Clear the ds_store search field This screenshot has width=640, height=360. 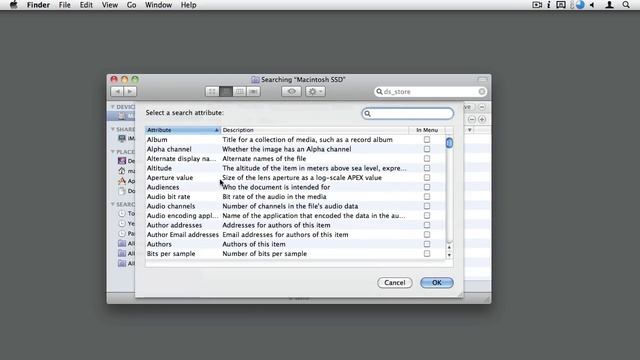(x=482, y=91)
